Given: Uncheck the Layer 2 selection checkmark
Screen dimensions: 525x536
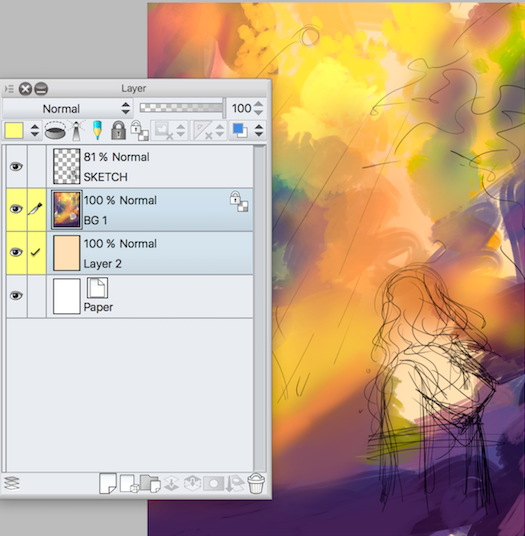Looking at the screenshot, I should [36, 252].
